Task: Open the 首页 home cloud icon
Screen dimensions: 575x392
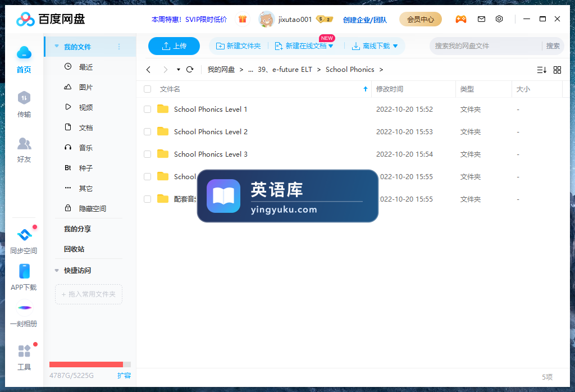Action: pyautogui.click(x=24, y=53)
